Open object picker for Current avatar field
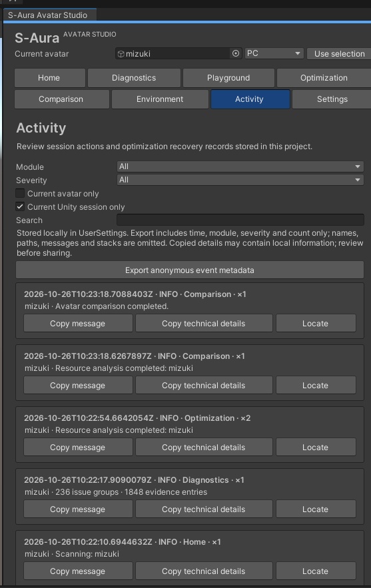 (x=236, y=54)
